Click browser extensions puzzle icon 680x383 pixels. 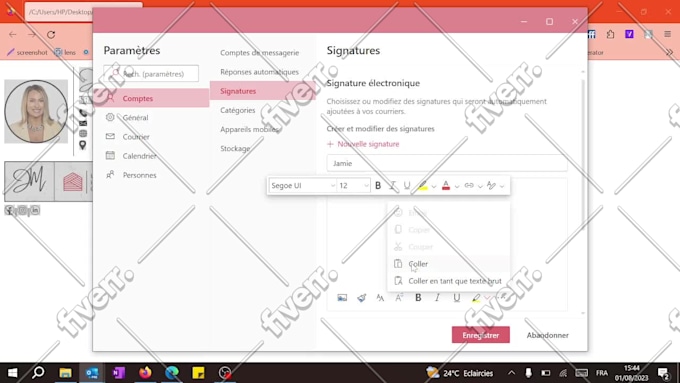pos(611,34)
